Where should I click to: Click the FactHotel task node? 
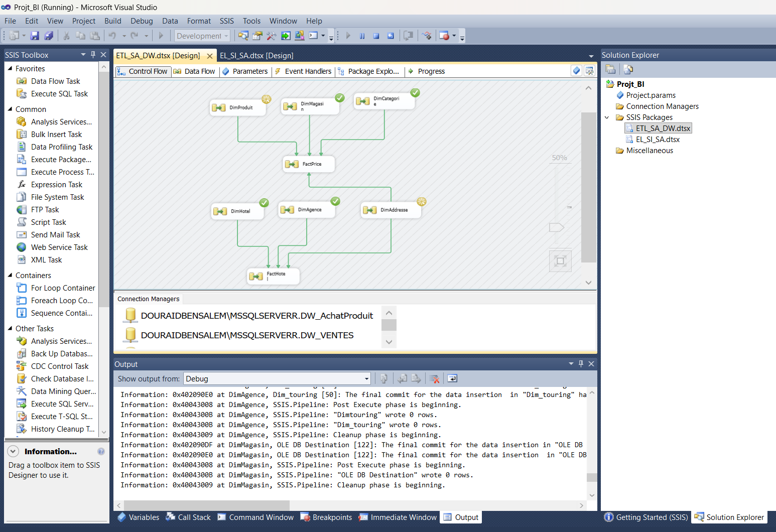273,276
